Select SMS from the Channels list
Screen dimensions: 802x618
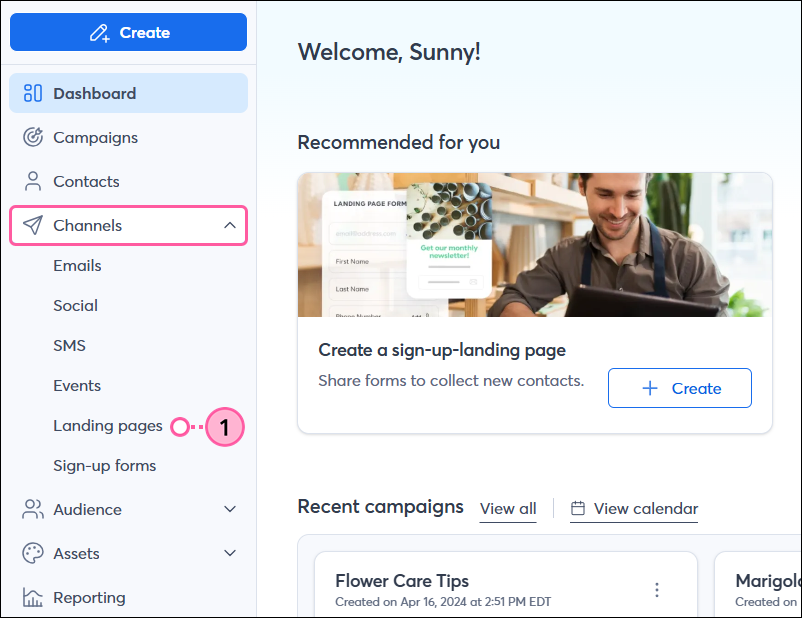69,345
